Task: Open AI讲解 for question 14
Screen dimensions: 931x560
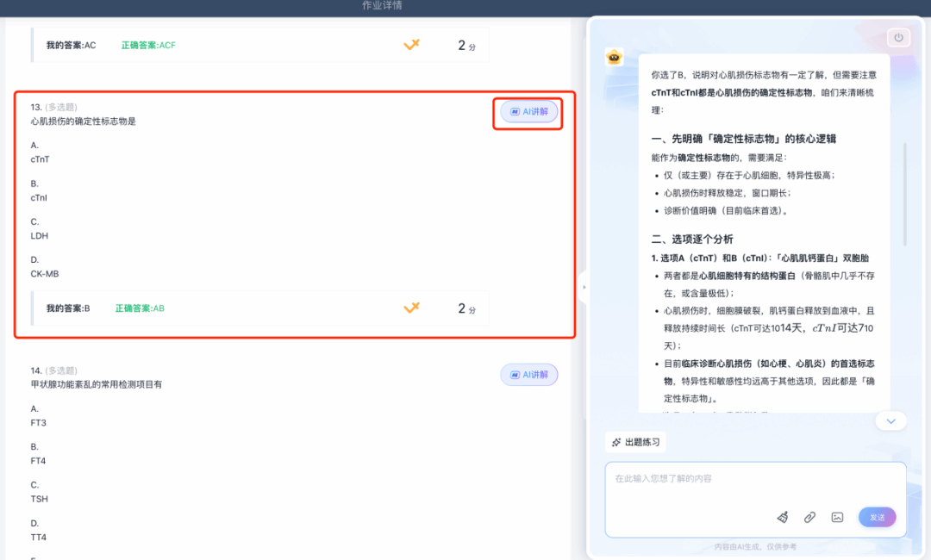Action: [528, 374]
